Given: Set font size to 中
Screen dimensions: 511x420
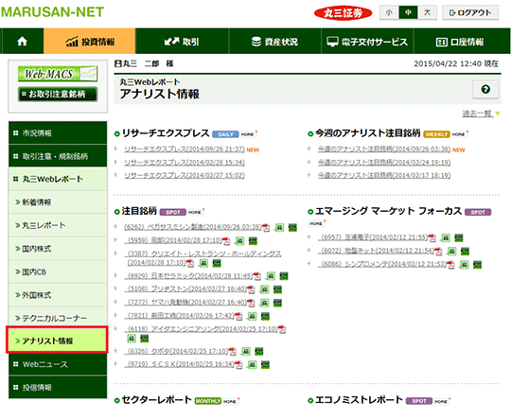Looking at the screenshot, I should 408,12.
